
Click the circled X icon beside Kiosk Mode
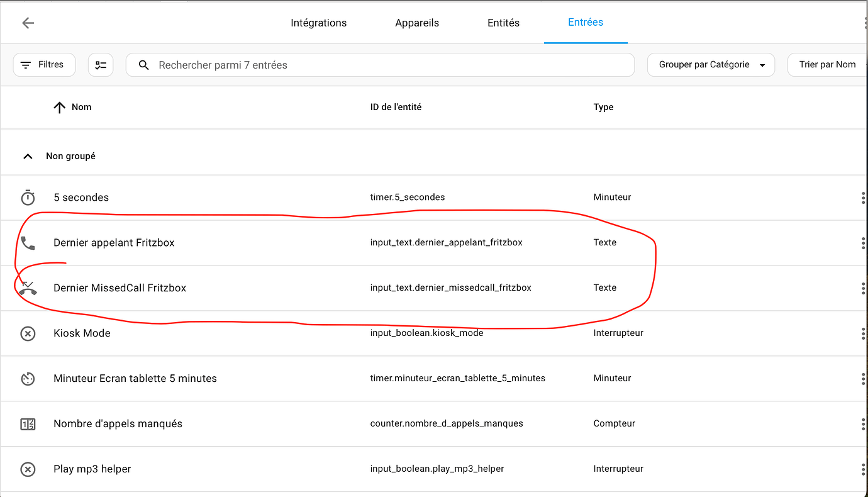pos(28,333)
